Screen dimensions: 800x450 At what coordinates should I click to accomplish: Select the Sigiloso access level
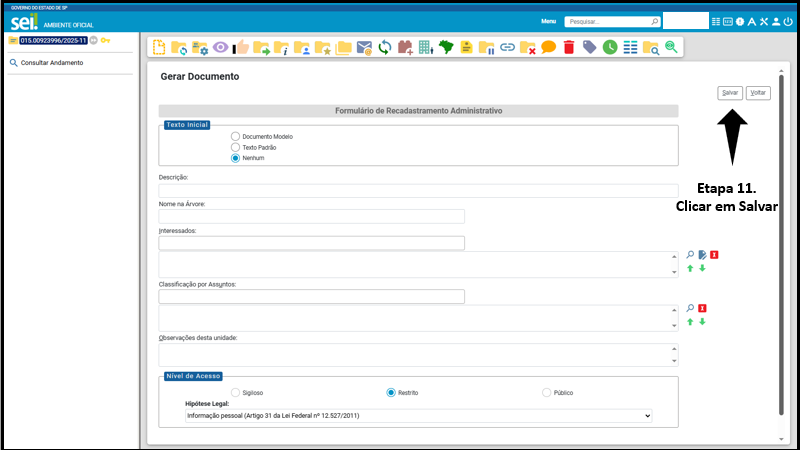236,393
